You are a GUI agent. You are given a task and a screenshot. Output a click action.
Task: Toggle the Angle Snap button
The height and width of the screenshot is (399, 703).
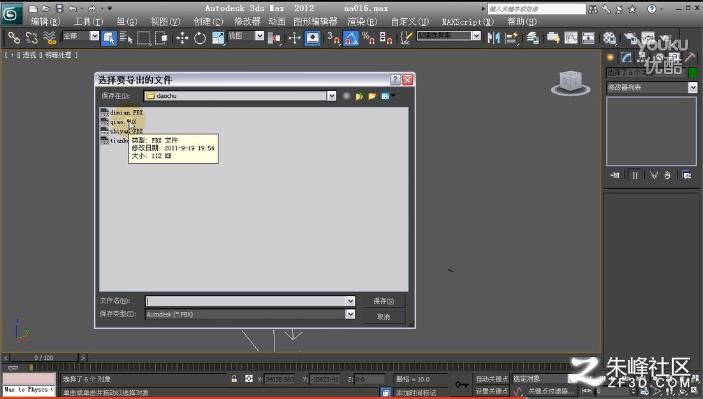click(x=351, y=38)
